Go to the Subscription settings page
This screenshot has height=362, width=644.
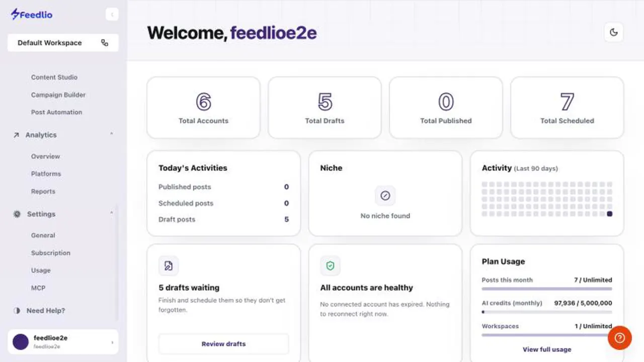tap(51, 253)
